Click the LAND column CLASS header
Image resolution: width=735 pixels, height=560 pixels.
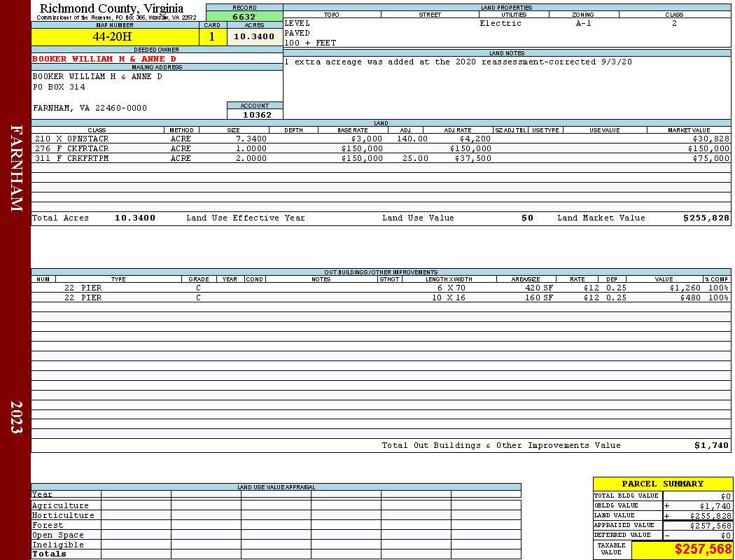(97, 129)
